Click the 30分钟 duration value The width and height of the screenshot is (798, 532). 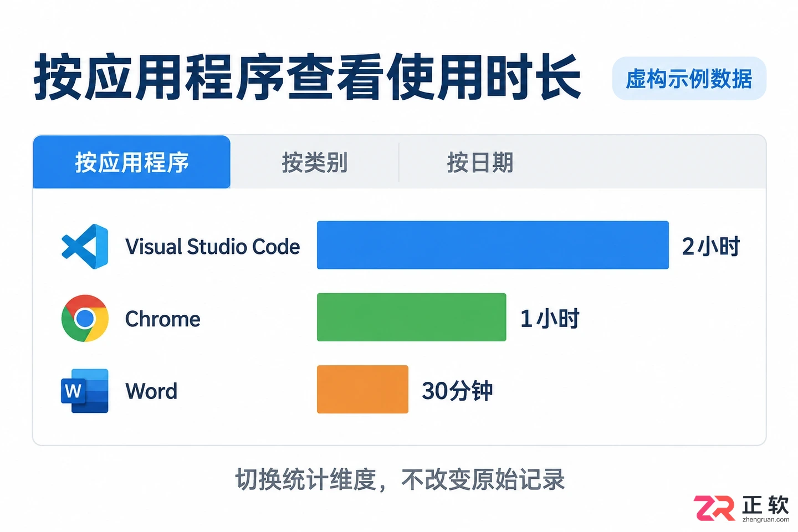[457, 391]
